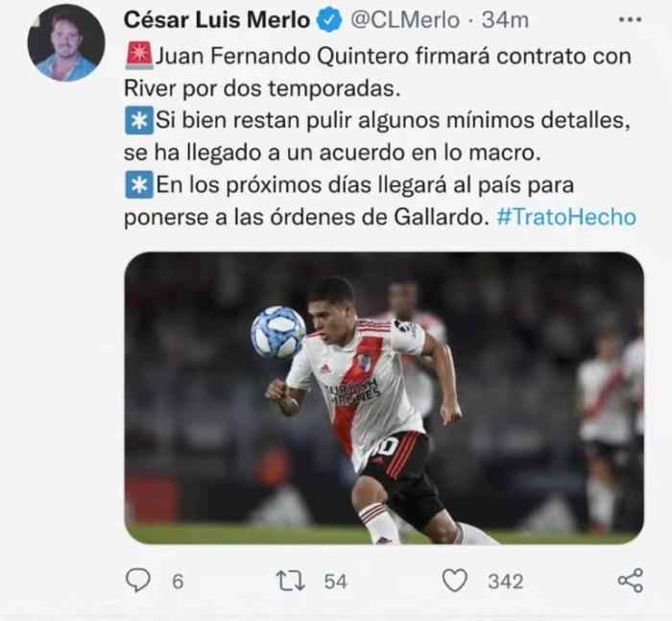This screenshot has width=672, height=621.
Task: Like the tweet with heart icon
Action: (x=454, y=581)
